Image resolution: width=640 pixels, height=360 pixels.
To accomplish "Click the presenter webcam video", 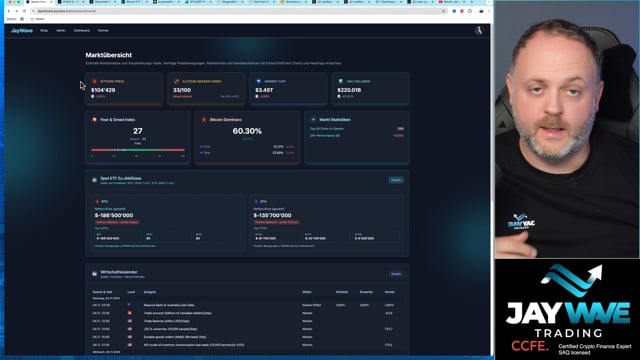I will tap(567, 129).
